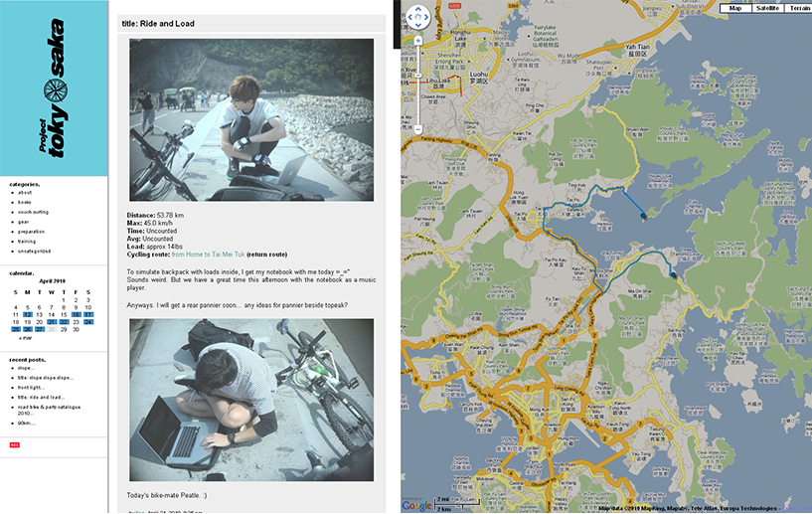Open the 'preparation' category
Image resolution: width=812 pixels, height=514 pixels.
click(31, 232)
